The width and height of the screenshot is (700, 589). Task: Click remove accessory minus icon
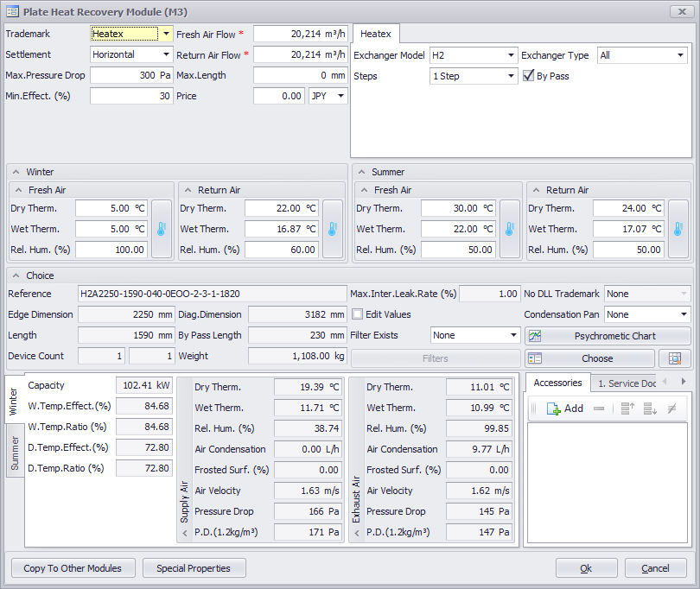[x=599, y=408]
